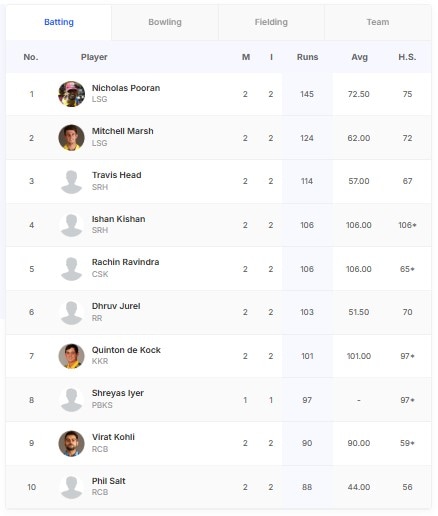Select Travis Head's placeholder avatar icon
Screen dimensions: 438x516
(x=71, y=181)
